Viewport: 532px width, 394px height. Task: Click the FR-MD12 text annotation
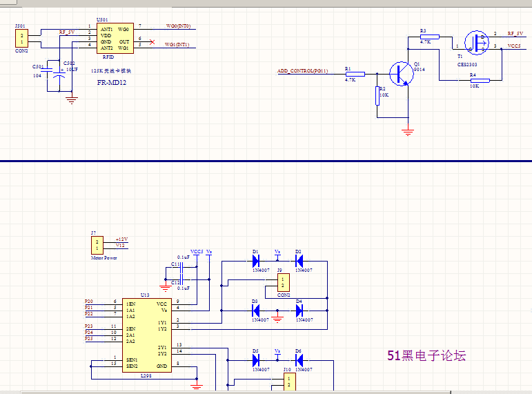pos(112,83)
